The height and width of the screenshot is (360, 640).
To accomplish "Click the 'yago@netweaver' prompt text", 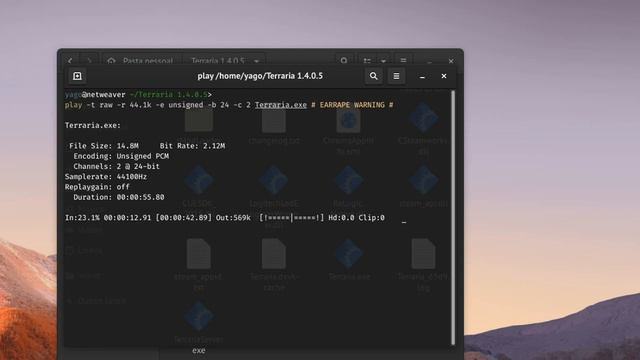I will pos(95,95).
